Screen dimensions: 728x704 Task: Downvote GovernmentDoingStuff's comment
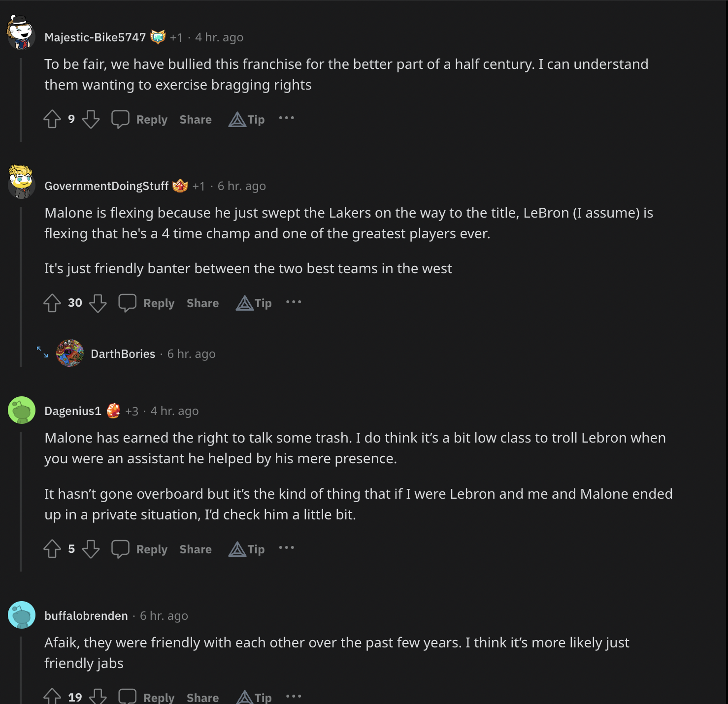[98, 303]
